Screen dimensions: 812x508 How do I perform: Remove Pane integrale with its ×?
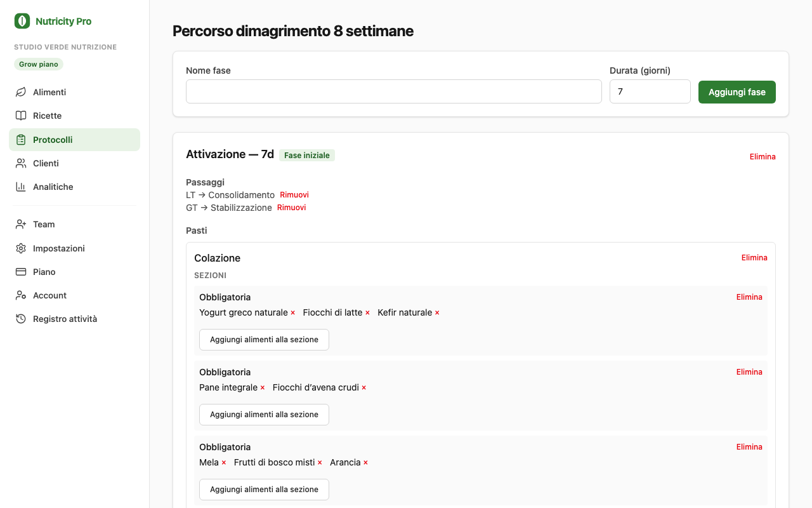click(263, 388)
